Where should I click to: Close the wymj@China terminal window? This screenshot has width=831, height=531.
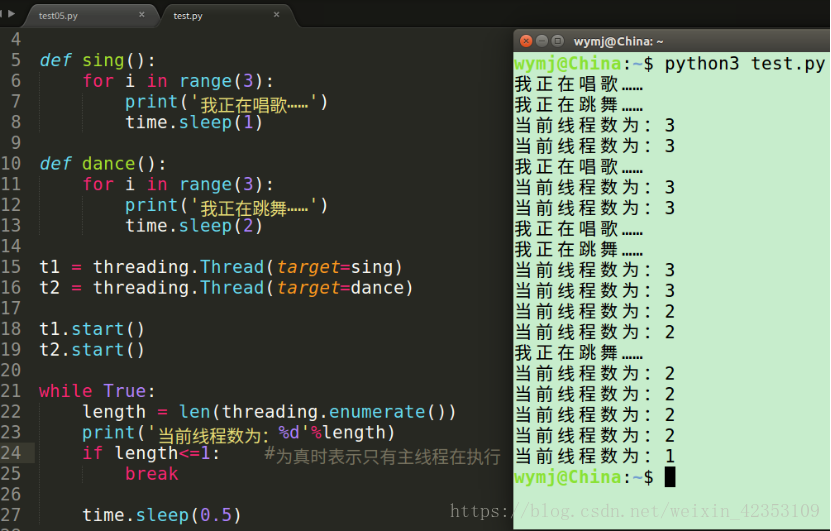point(526,41)
